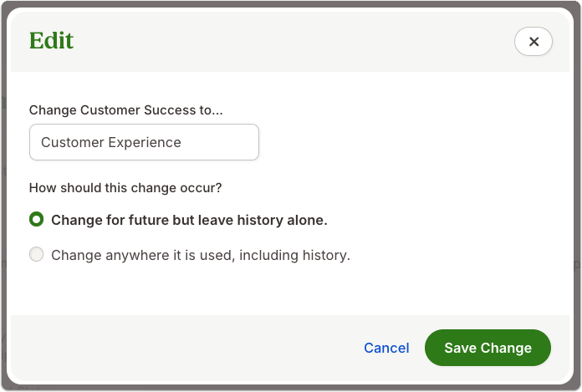This screenshot has height=392, width=582.
Task: Click the dimmed backdrop outside the dialog
Action: (x=3, y=186)
